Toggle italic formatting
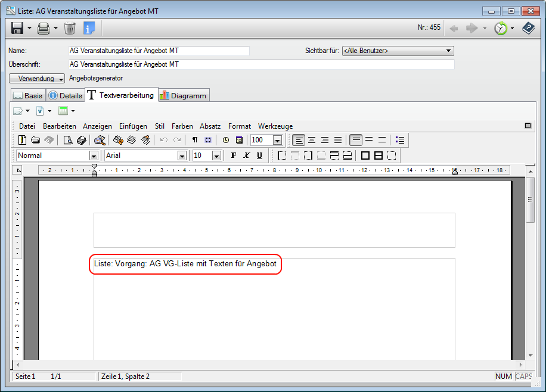This screenshot has width=546, height=392. click(x=246, y=155)
